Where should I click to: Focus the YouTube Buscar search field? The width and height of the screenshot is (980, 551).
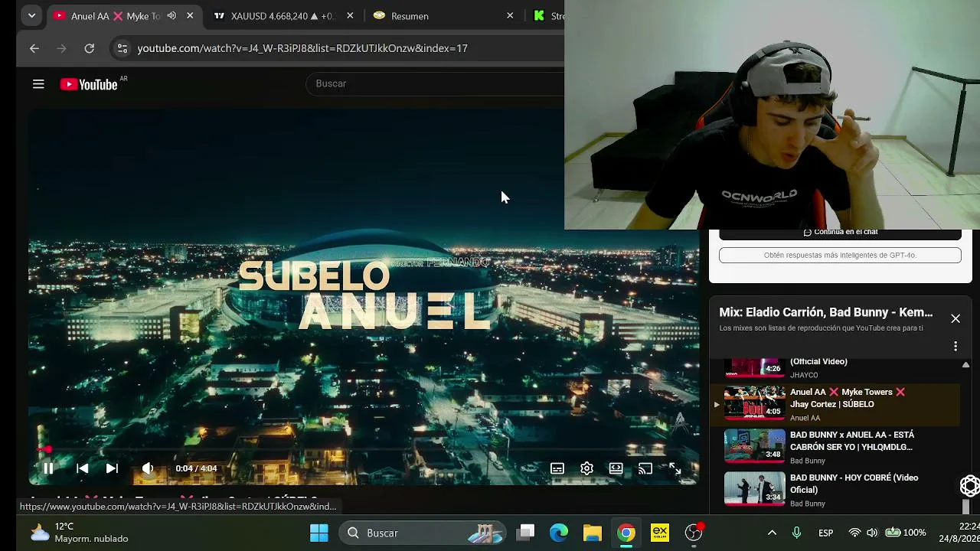(x=436, y=83)
